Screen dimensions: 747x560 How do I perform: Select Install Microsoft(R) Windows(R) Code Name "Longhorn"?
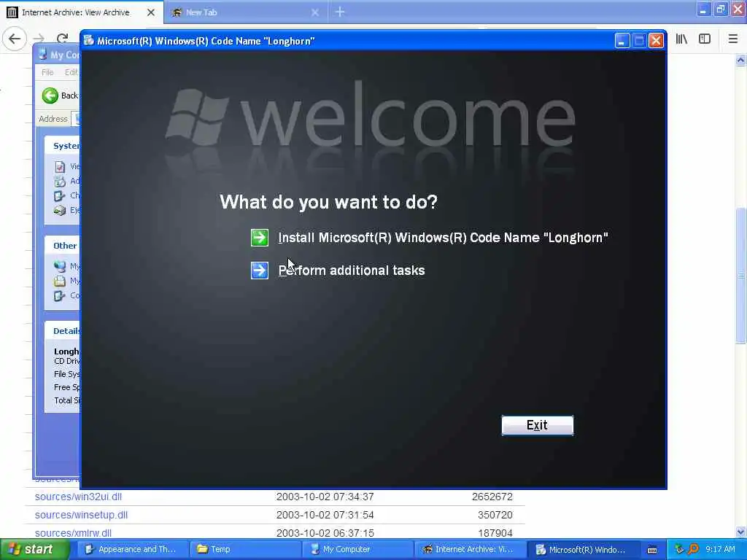(443, 238)
